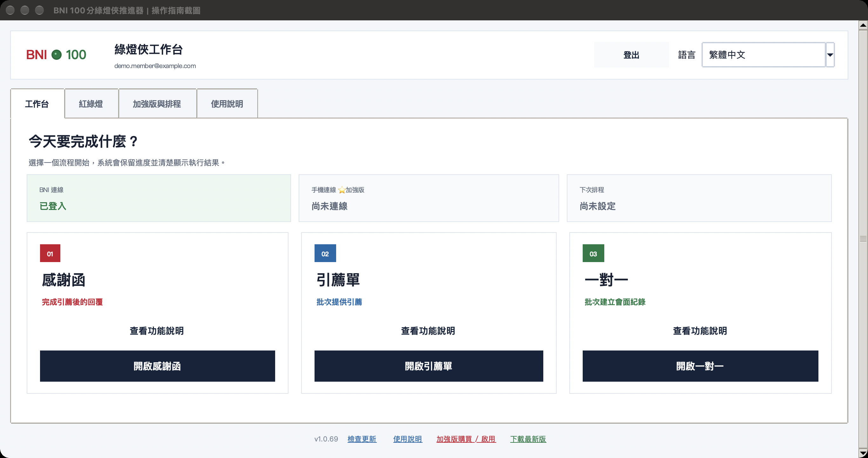
Task: Click the 03 green step badge
Action: 593,253
